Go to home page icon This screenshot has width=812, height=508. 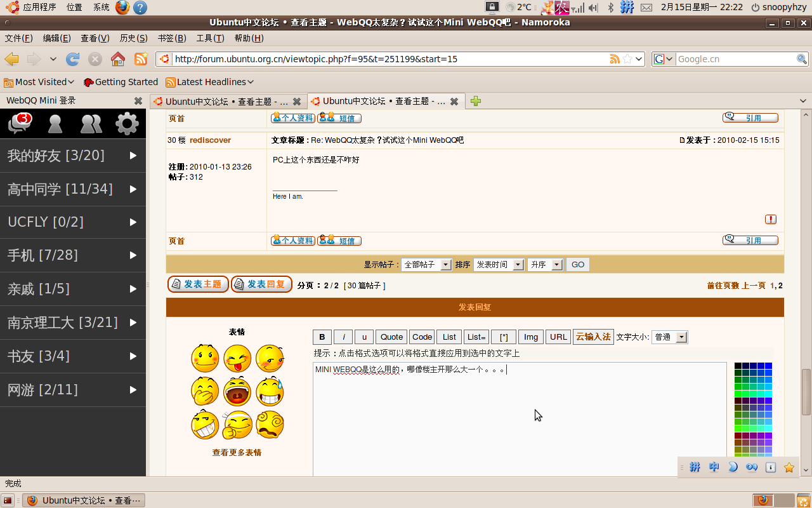[x=118, y=59]
